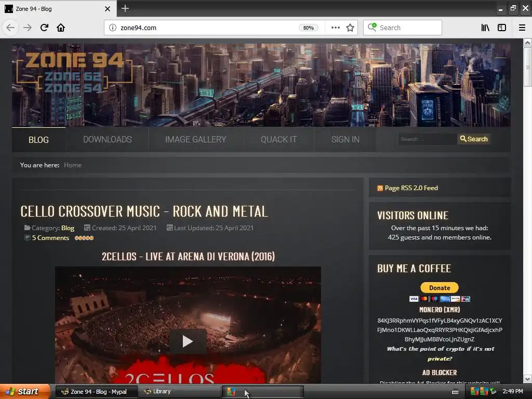Image resolution: width=532 pixels, height=399 pixels.
Task: Click the PayPal Donate button
Action: coord(440,288)
